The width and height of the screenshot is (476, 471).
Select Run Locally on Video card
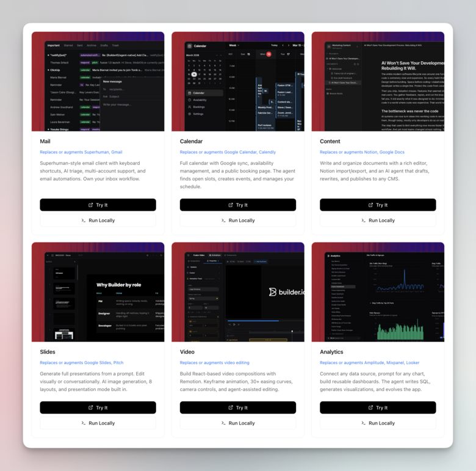pos(238,423)
